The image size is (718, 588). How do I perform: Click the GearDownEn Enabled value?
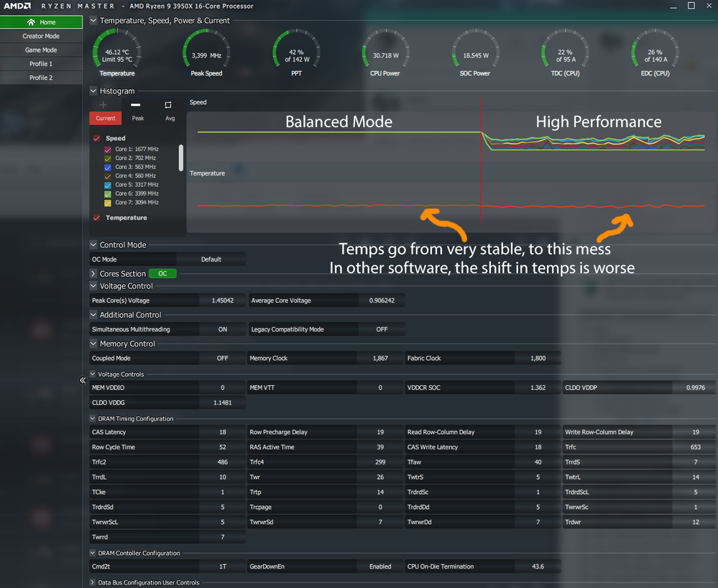click(x=380, y=566)
